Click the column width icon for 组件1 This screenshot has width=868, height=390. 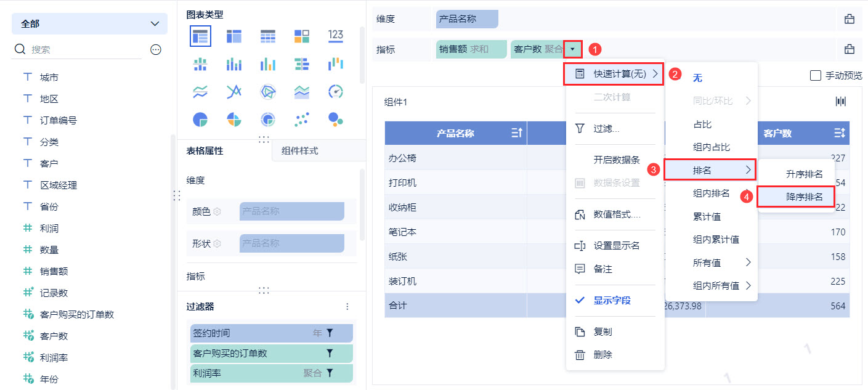coord(840,101)
